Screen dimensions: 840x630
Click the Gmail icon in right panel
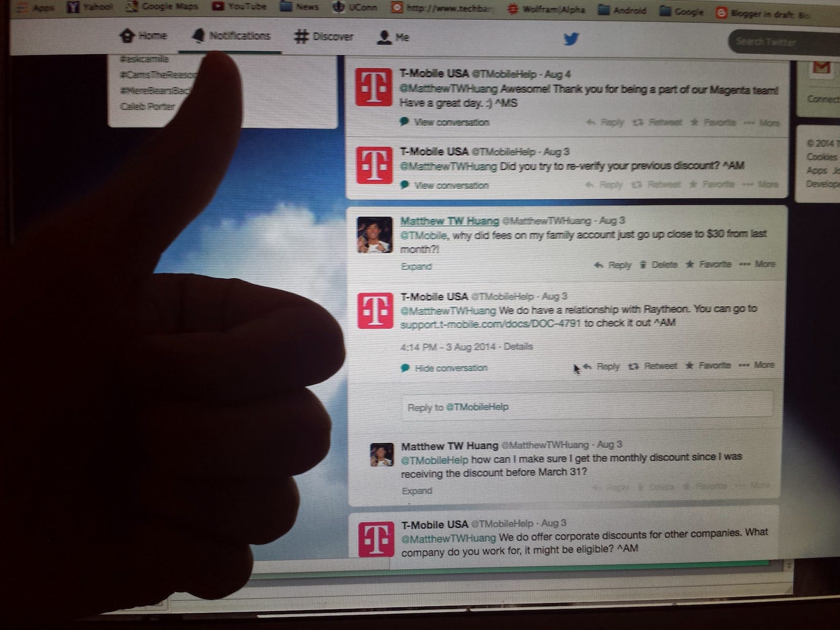click(822, 68)
